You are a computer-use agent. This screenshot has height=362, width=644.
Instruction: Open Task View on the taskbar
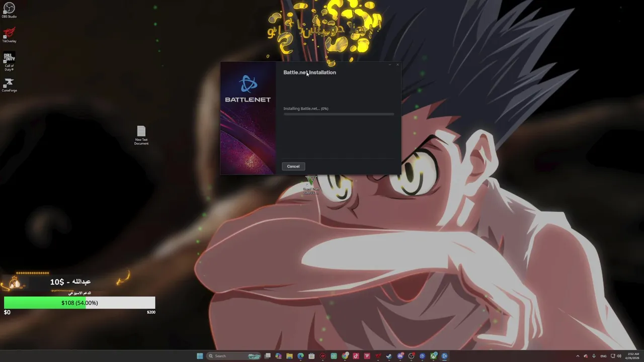pos(267,356)
